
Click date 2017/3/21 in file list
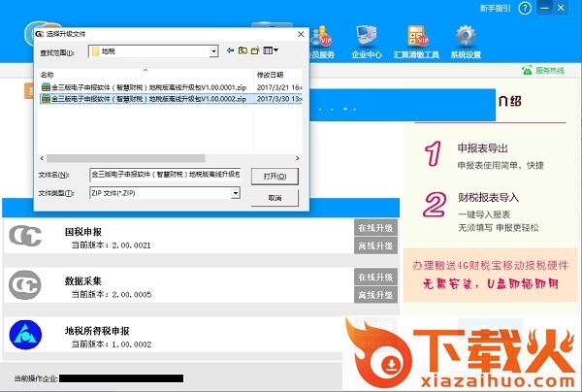click(279, 87)
